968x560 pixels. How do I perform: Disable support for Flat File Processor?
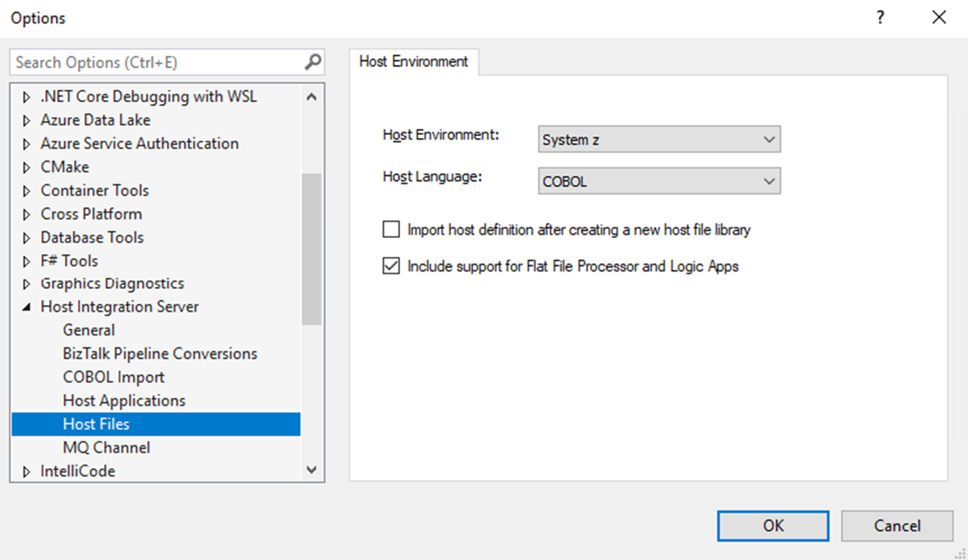(391, 266)
